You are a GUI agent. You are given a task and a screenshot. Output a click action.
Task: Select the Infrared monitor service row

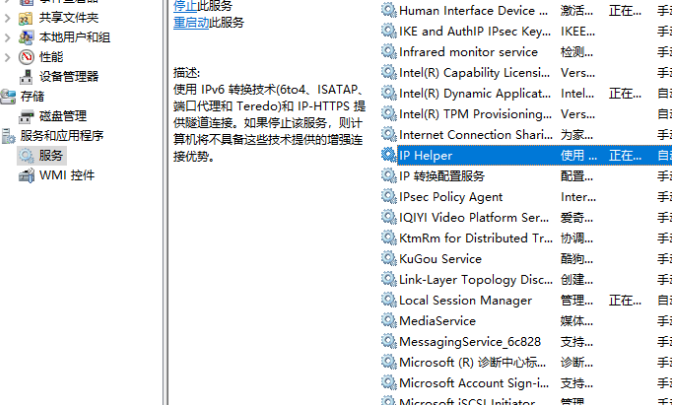coord(468,52)
